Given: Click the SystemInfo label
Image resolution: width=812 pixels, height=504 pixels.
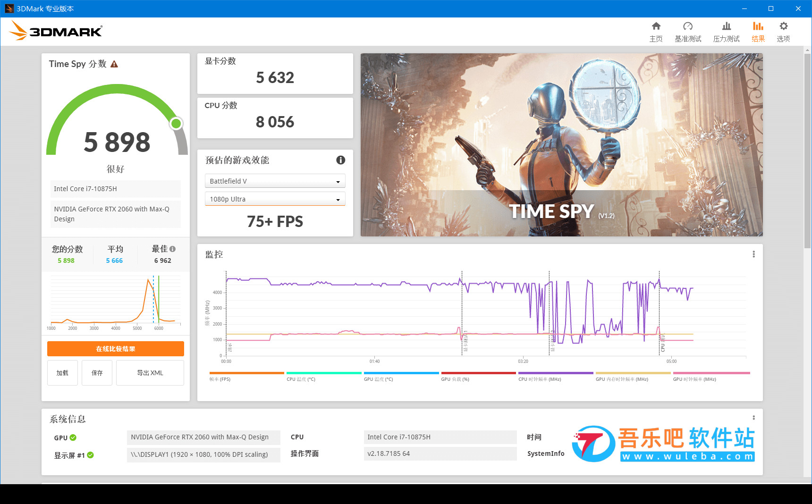Looking at the screenshot, I should [546, 454].
